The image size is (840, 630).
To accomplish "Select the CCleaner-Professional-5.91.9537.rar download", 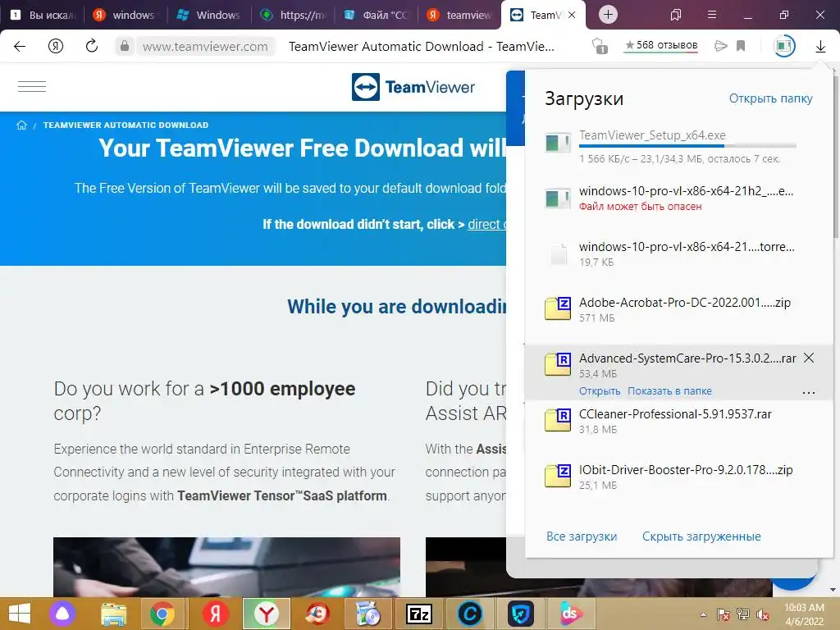I will [678, 421].
